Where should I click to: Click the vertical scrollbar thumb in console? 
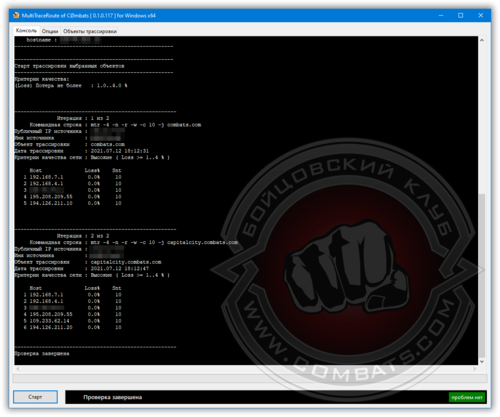pyautogui.click(x=482, y=276)
